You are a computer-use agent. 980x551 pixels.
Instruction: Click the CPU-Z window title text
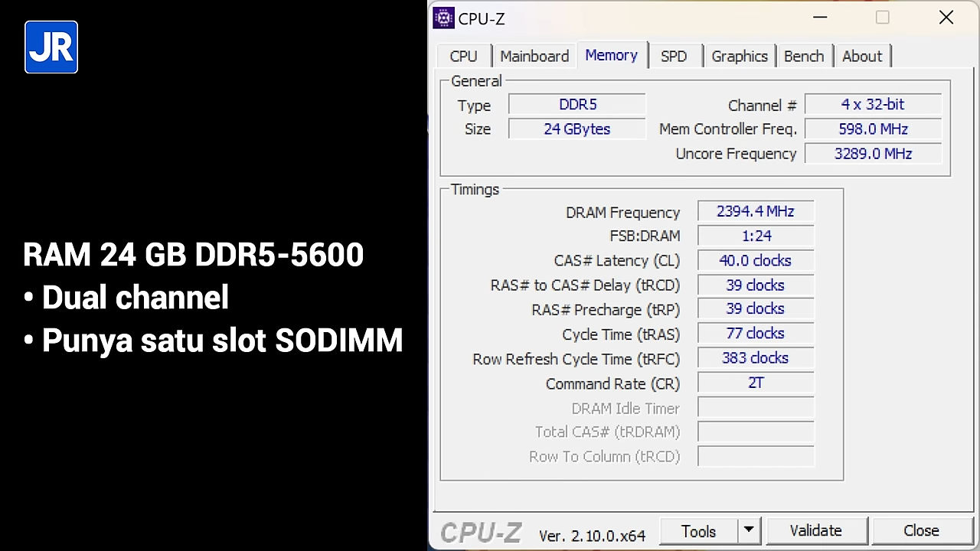tap(482, 18)
